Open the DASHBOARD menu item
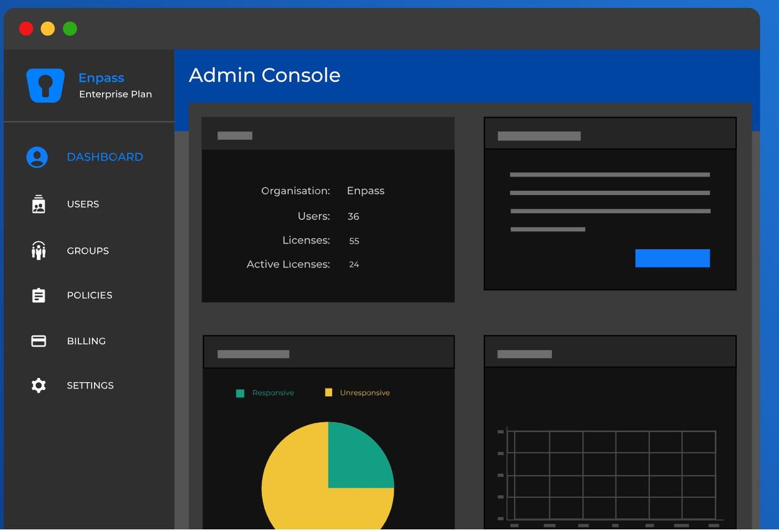Image resolution: width=779 pixels, height=532 pixels. click(x=105, y=157)
